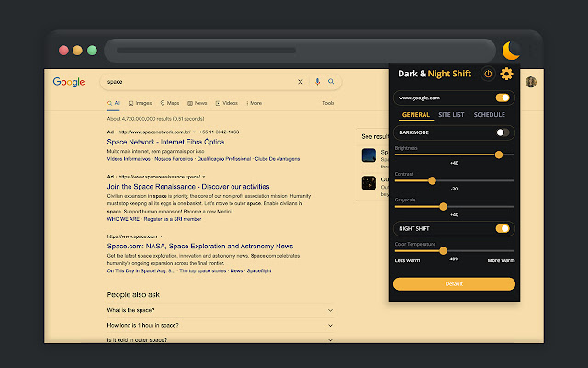Open extension settings gear icon

(x=506, y=74)
